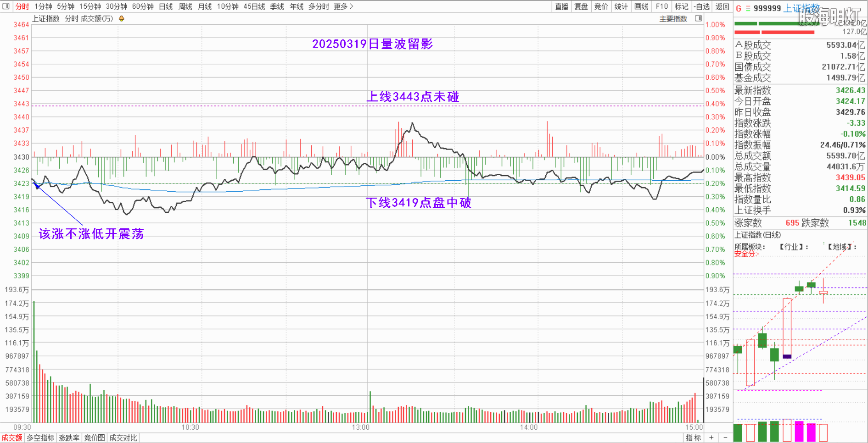The width and height of the screenshot is (868, 443).
Task: Select the 60分钟 period
Action: point(143,6)
